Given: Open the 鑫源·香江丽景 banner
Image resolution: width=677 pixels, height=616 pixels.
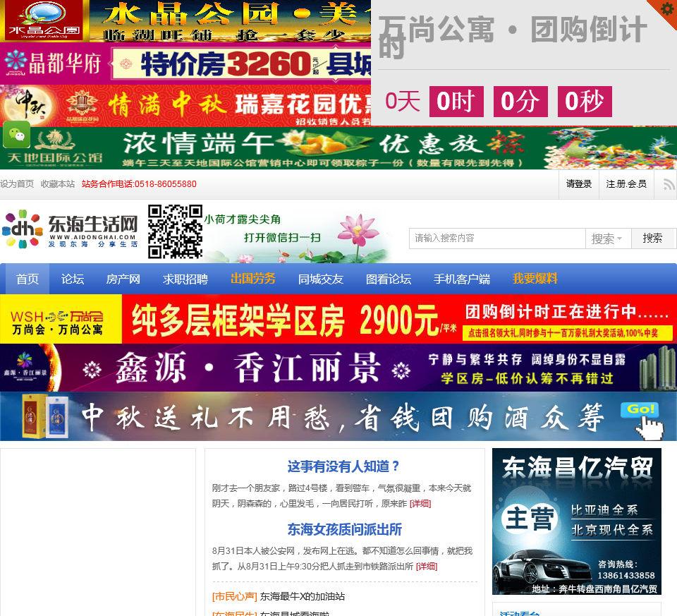Looking at the screenshot, I should (338, 368).
